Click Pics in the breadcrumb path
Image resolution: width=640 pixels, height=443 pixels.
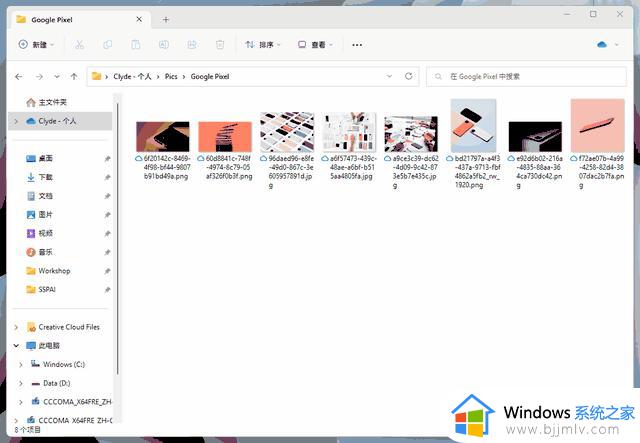[x=171, y=76]
